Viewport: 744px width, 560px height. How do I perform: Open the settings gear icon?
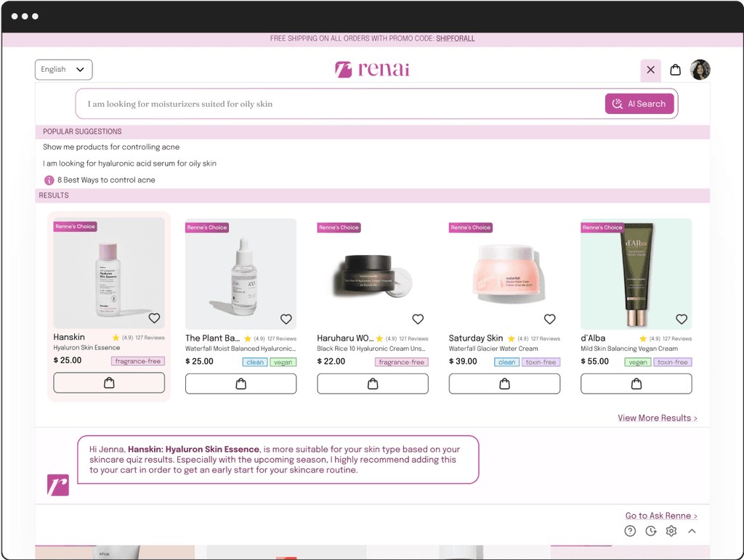(671, 531)
